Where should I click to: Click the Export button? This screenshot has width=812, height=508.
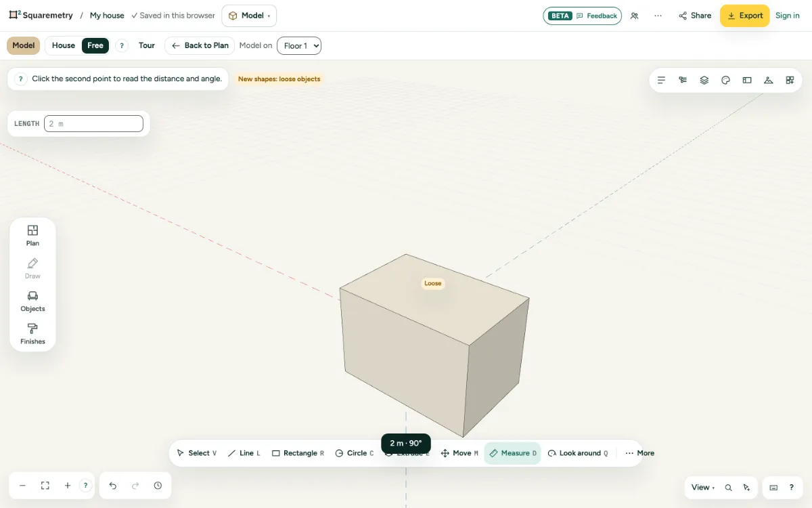[x=744, y=16]
